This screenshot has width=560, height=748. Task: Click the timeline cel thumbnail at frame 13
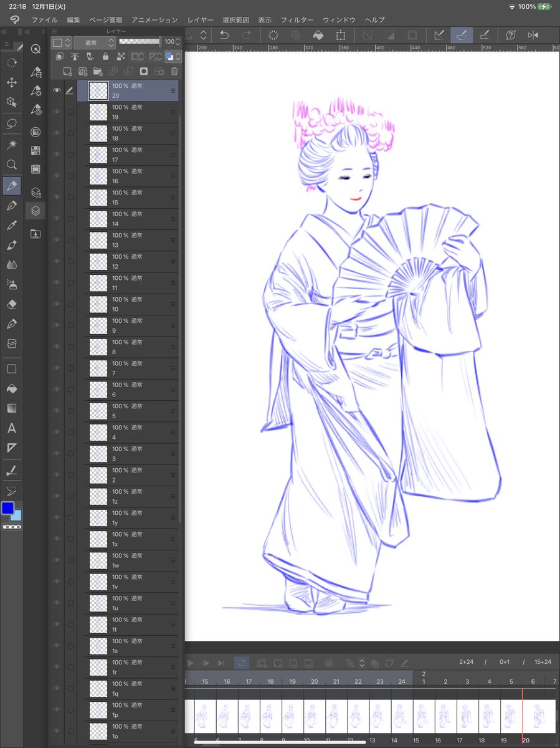(380, 716)
